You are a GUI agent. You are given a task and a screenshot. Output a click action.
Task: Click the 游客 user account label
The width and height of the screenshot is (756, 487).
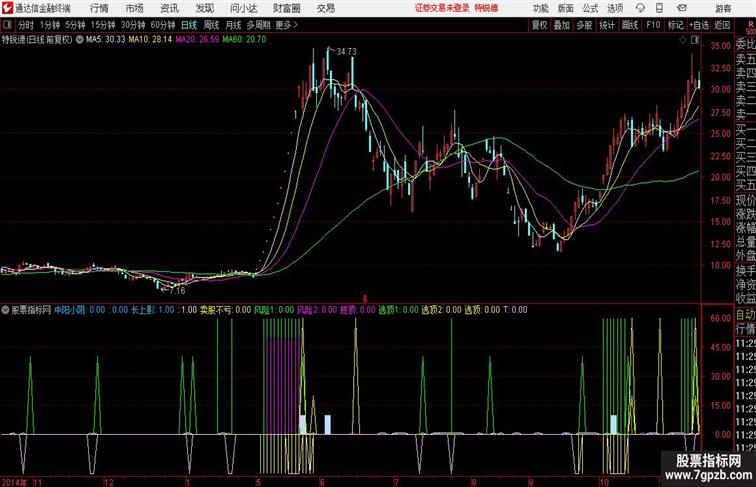coord(723,8)
